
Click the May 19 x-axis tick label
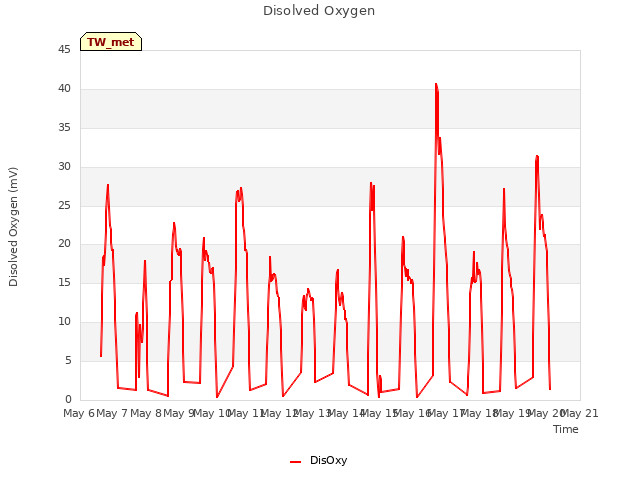(x=512, y=413)
